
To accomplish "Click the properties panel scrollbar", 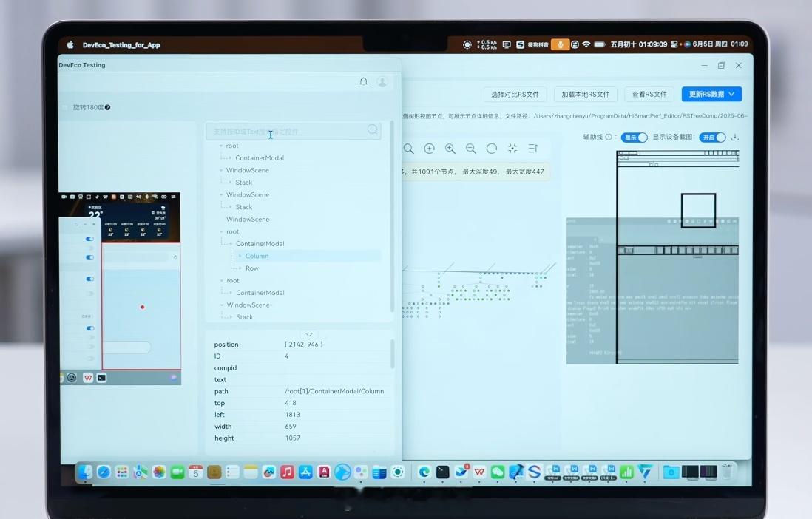I will point(393,354).
